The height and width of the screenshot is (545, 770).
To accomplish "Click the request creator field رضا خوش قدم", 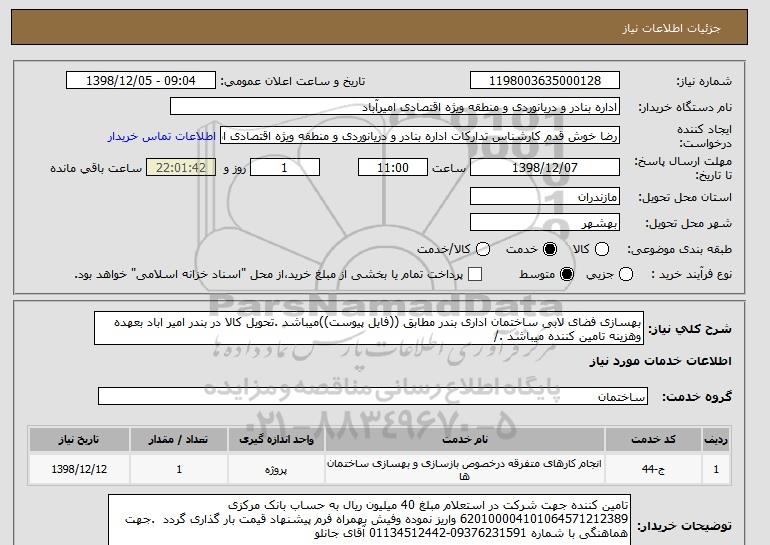I will tap(420, 136).
